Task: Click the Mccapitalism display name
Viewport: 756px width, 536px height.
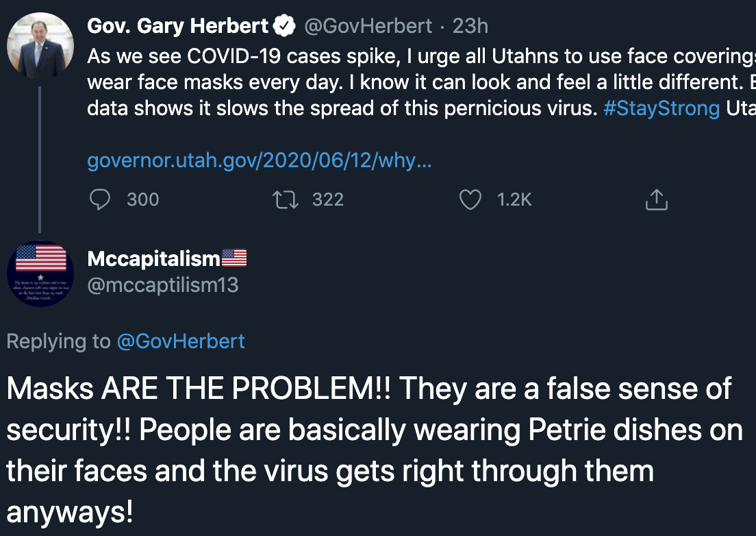Action: pyautogui.click(x=154, y=258)
